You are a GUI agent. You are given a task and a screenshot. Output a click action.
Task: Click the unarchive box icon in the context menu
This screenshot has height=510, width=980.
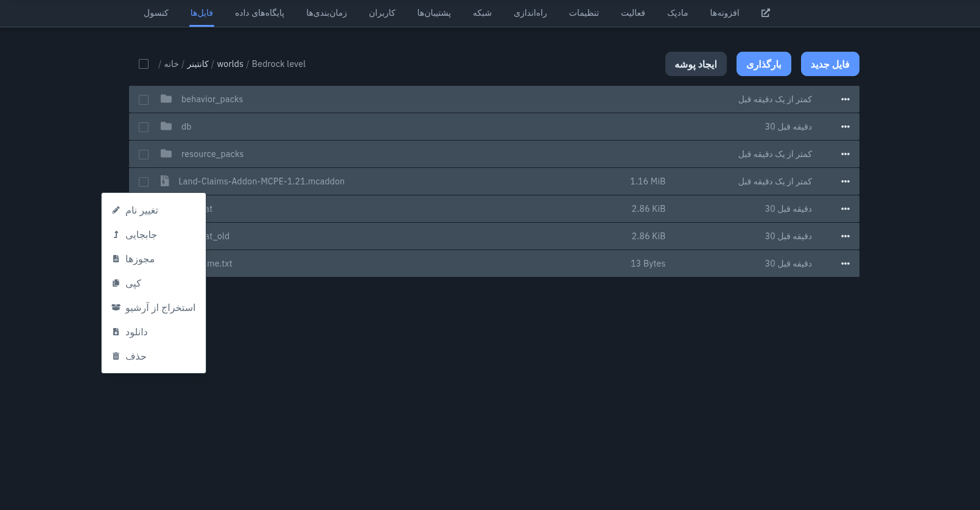116,307
